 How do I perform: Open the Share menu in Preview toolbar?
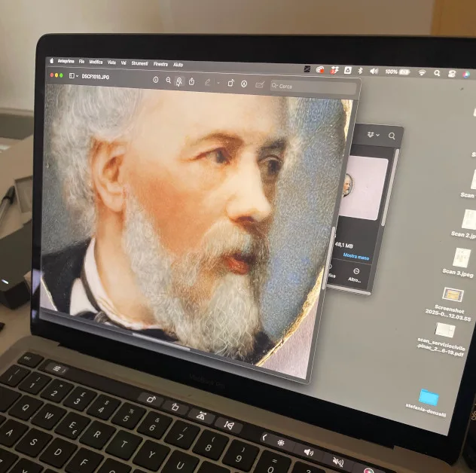point(191,81)
